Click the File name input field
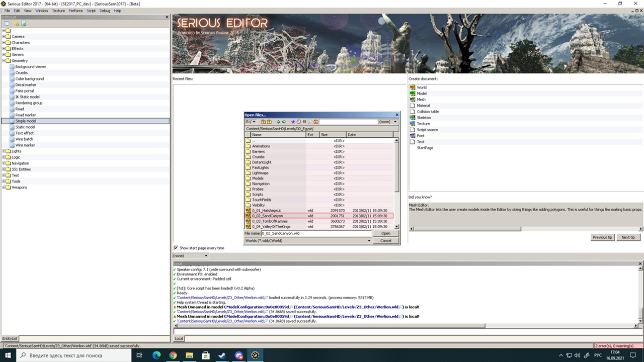644x362 pixels. point(316,233)
